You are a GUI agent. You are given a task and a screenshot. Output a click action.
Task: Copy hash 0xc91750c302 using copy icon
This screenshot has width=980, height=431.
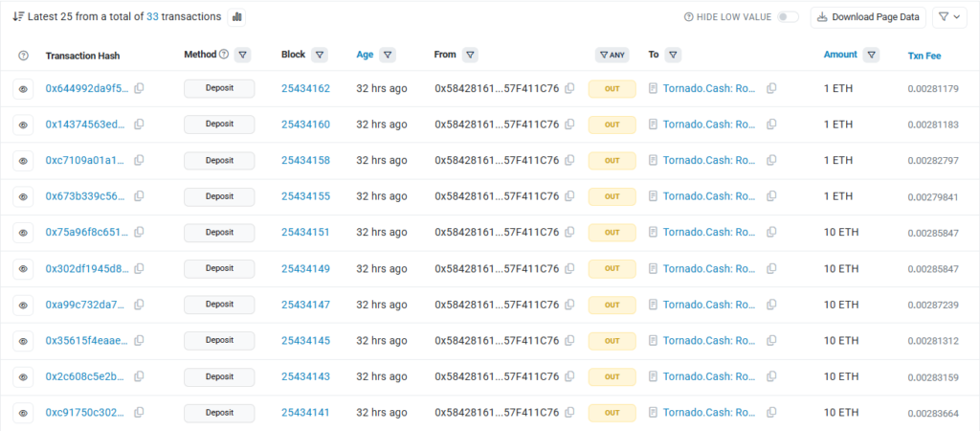point(139,413)
